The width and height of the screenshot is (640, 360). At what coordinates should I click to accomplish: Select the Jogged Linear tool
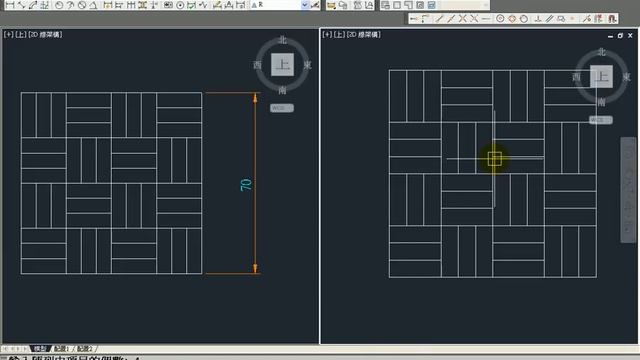pos(203,5)
